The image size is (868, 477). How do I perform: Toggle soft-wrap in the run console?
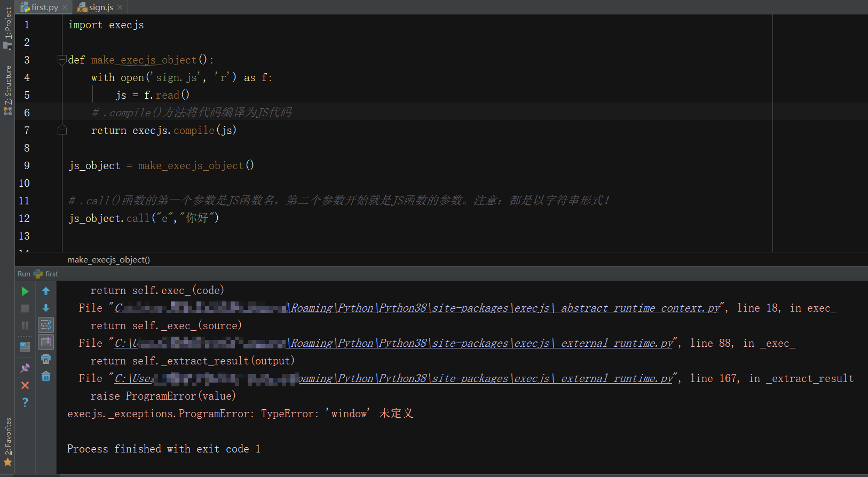[x=46, y=325]
